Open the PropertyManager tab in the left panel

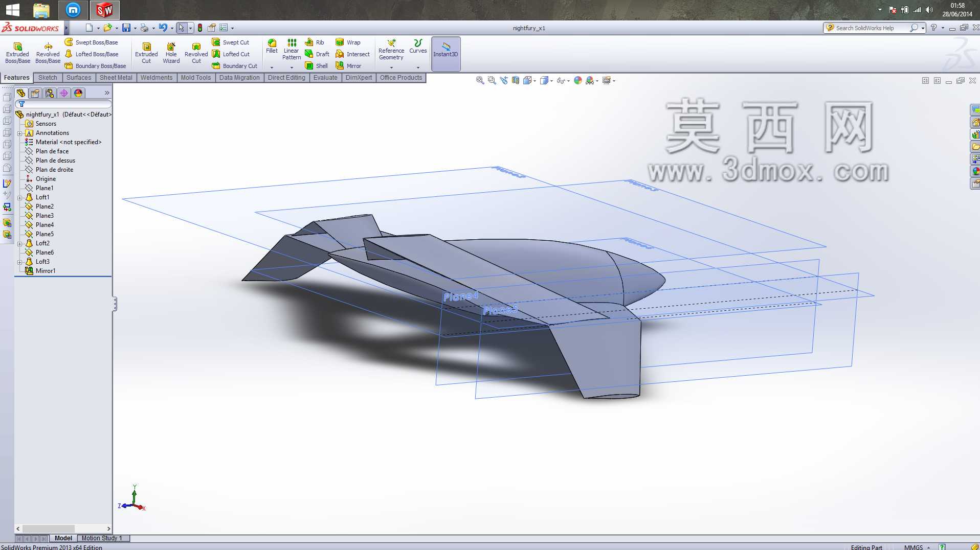[x=35, y=93]
